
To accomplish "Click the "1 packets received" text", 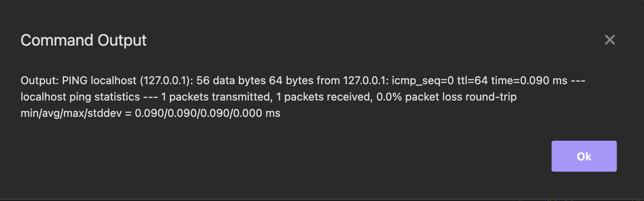I will click(323, 97).
